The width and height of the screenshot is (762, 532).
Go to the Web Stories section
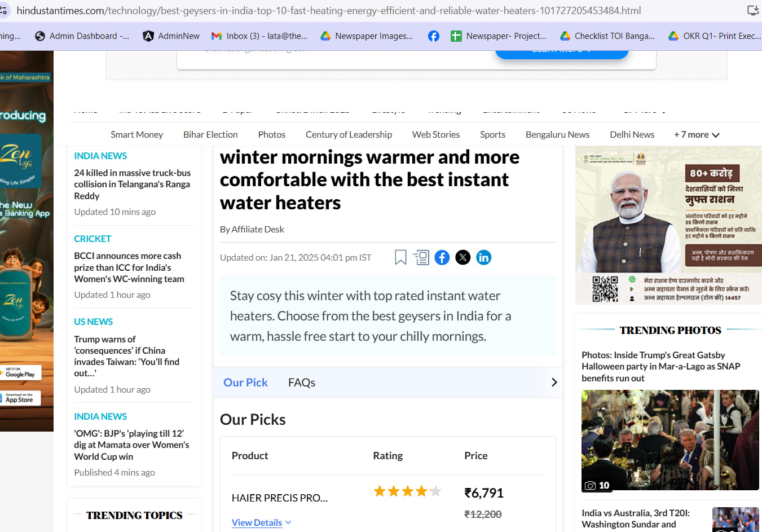[x=435, y=135]
